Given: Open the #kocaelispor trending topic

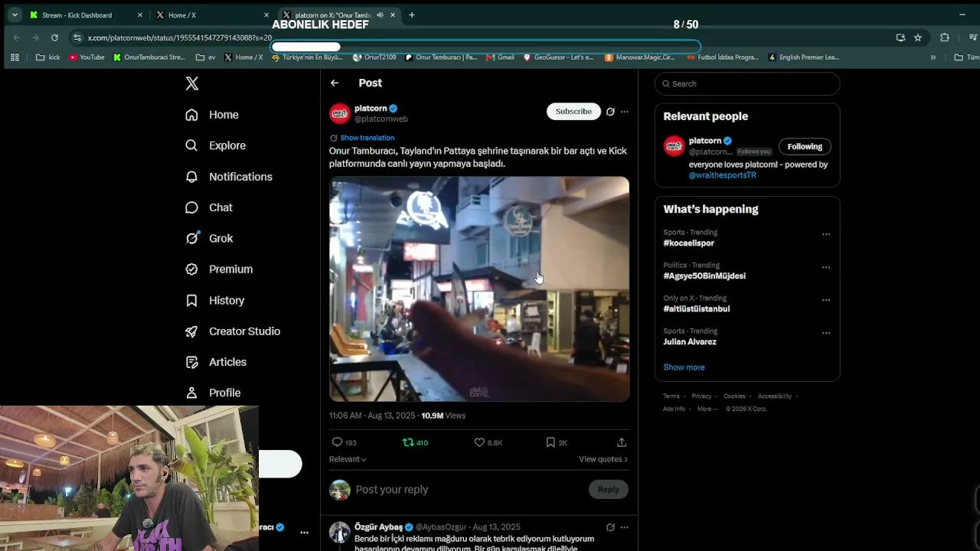Looking at the screenshot, I should tap(688, 243).
